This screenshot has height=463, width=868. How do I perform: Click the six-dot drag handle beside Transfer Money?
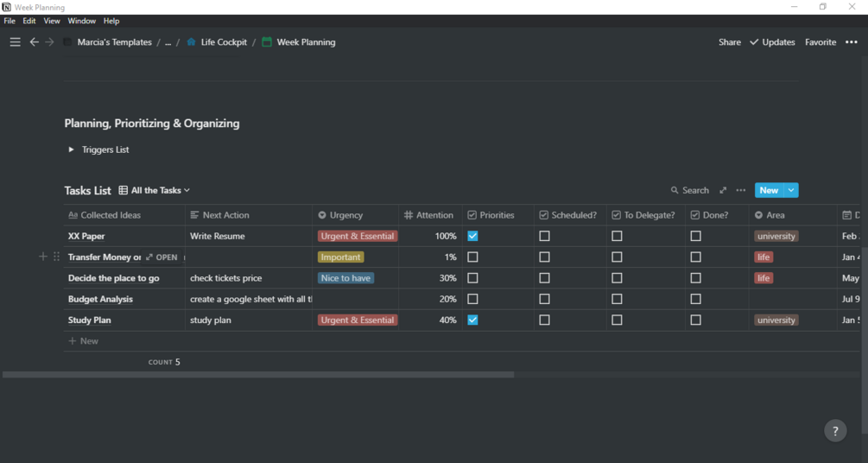pyautogui.click(x=56, y=257)
